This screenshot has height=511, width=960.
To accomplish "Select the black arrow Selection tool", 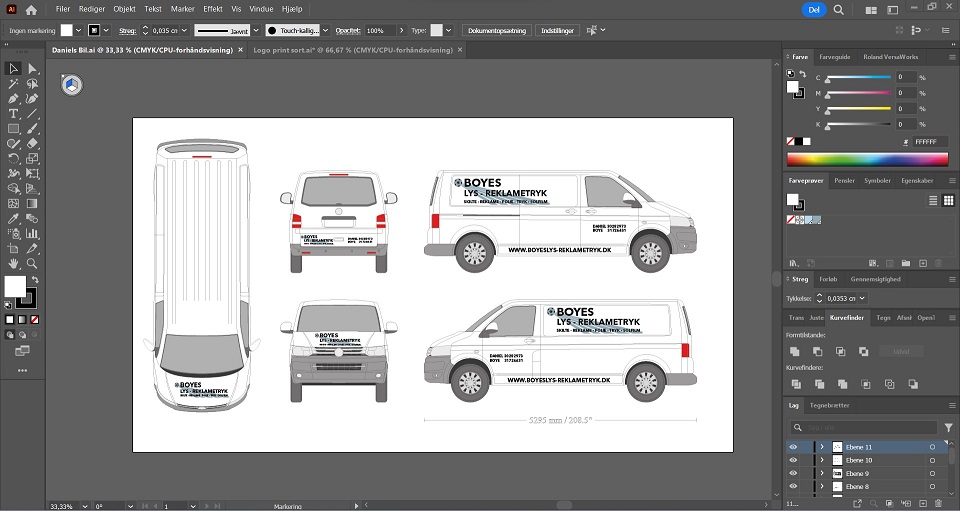I will point(13,69).
